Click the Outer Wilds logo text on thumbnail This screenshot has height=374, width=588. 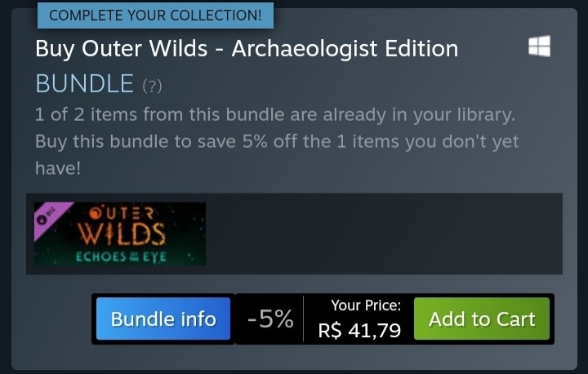pos(121,226)
